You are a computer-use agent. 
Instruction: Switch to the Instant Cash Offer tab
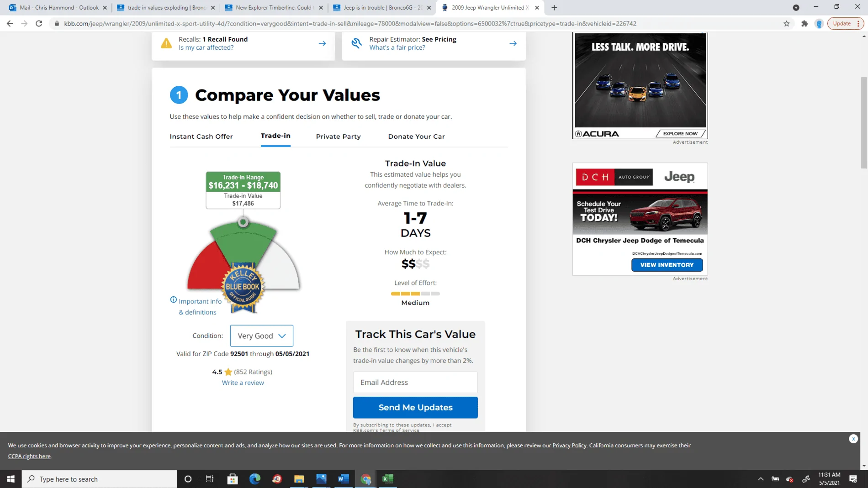pyautogui.click(x=201, y=136)
